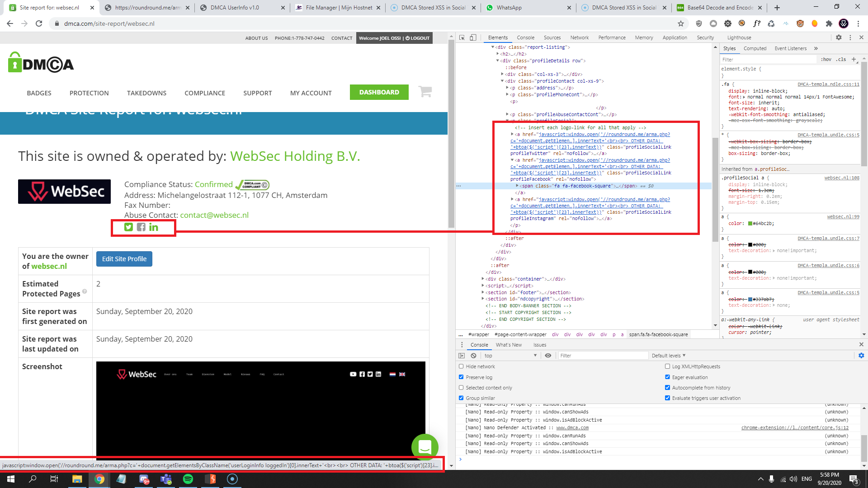The width and height of the screenshot is (868, 488).
Task: Click the blue #337ab7 color swatch
Action: click(750, 299)
